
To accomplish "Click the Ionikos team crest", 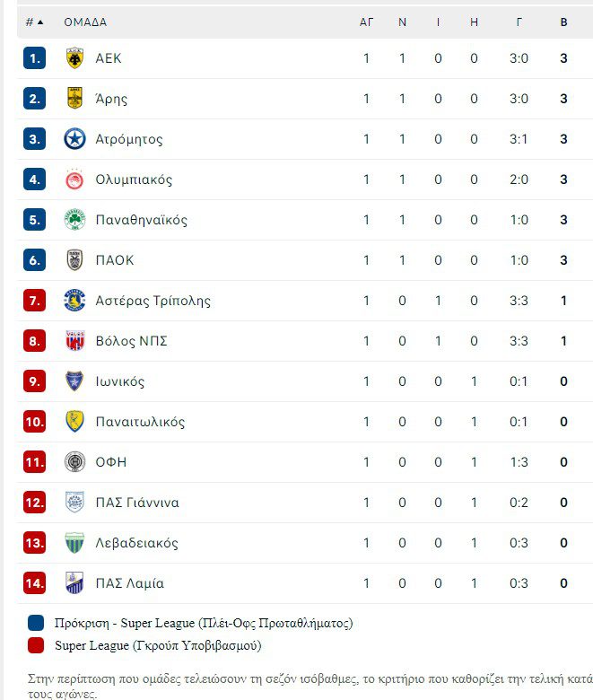I will tap(74, 381).
